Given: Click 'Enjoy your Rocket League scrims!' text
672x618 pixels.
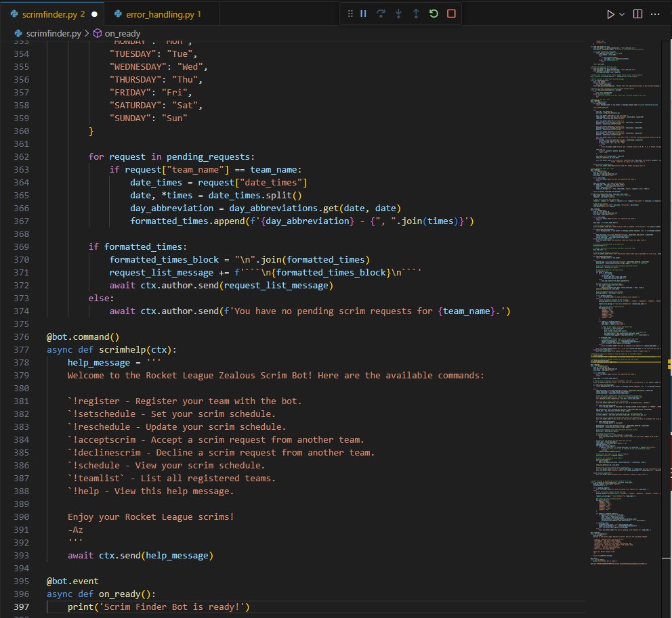Looking at the screenshot, I should [x=151, y=516].
